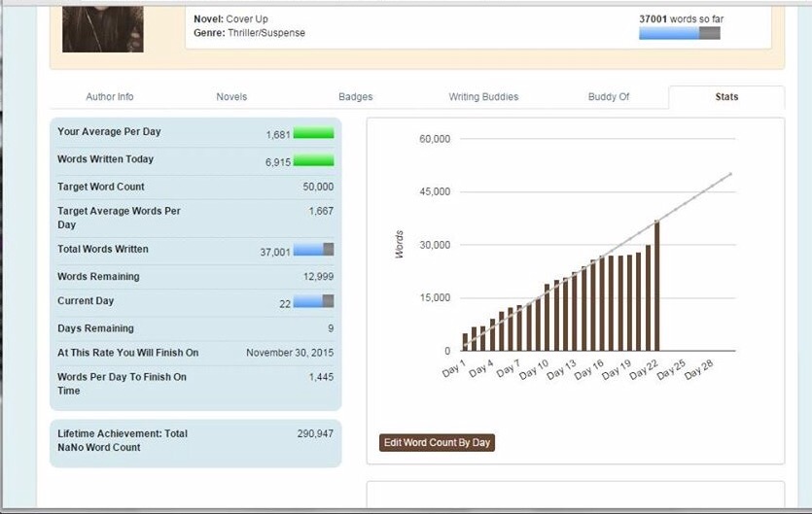The image size is (812, 514).
Task: Click the green Words Written Today bar
Action: (x=313, y=161)
